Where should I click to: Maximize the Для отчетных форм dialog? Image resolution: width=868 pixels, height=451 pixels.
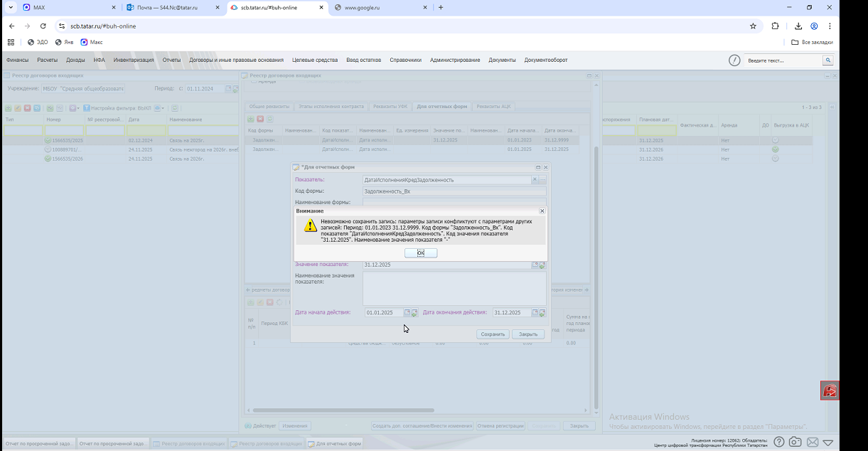point(538,167)
